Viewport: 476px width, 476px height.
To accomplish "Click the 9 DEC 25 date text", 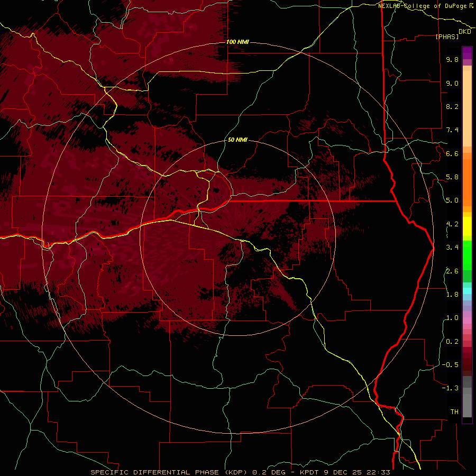I will pos(343,472).
